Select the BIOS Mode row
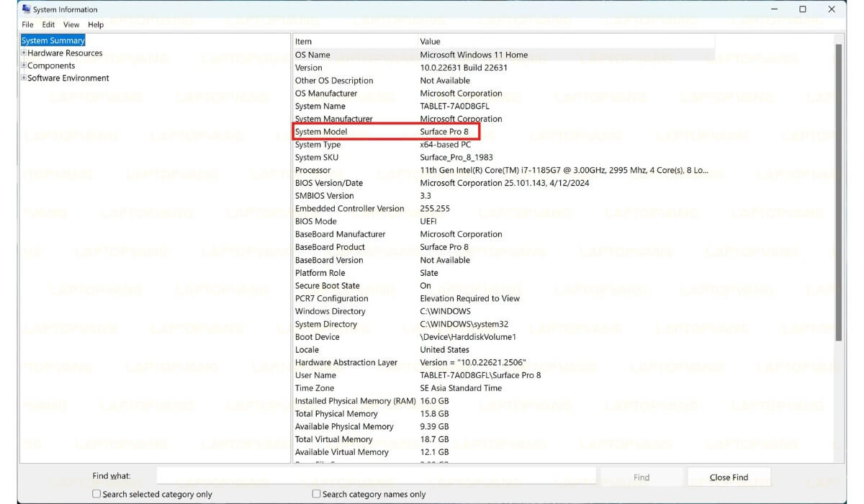This screenshot has width=864, height=504. pos(504,222)
